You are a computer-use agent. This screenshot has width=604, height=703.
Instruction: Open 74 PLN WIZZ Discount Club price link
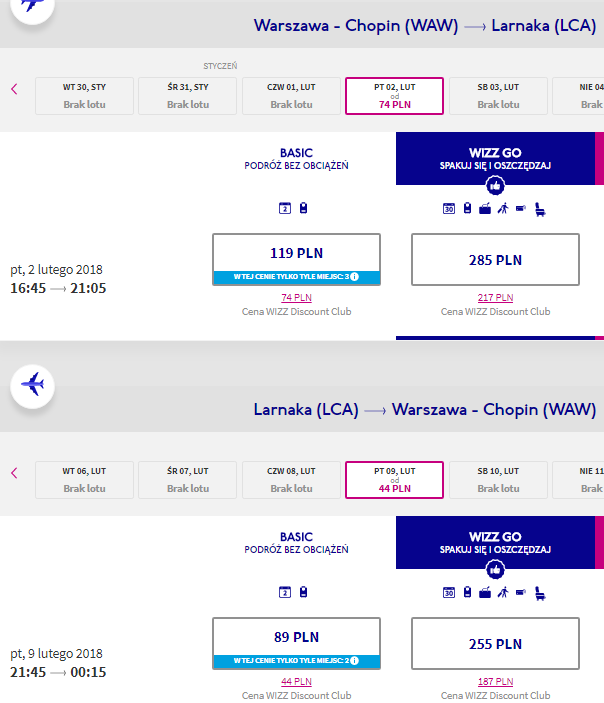296,298
